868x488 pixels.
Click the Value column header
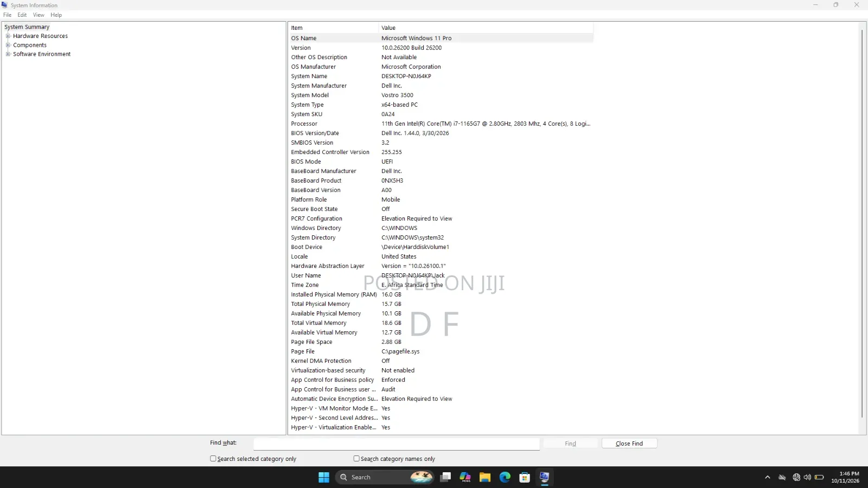pos(486,28)
